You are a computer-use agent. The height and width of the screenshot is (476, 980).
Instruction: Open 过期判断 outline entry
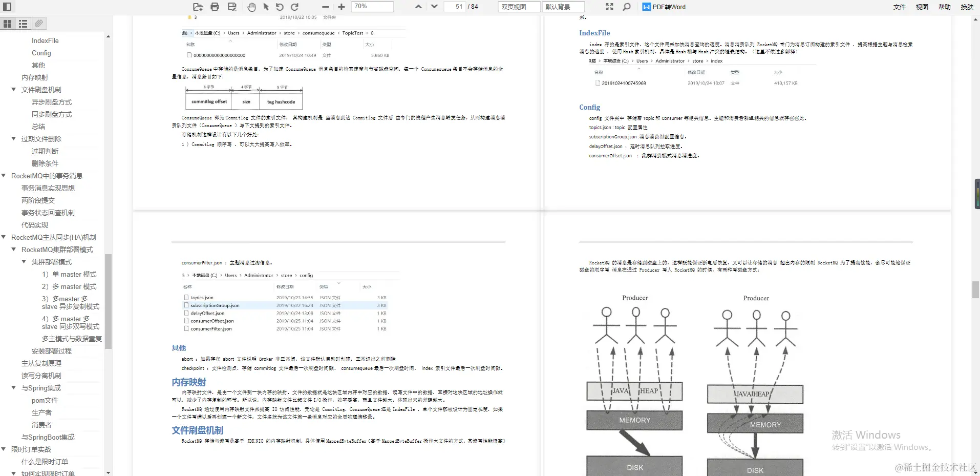(45, 151)
